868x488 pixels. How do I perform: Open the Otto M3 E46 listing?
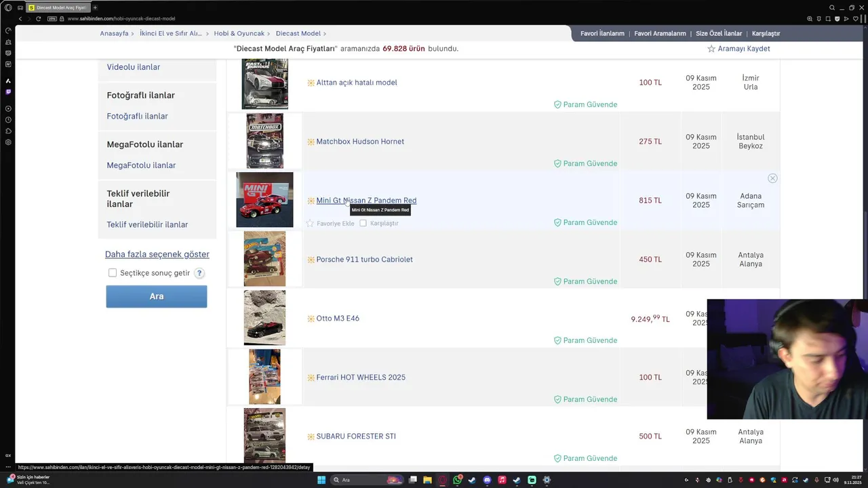[338, 319]
